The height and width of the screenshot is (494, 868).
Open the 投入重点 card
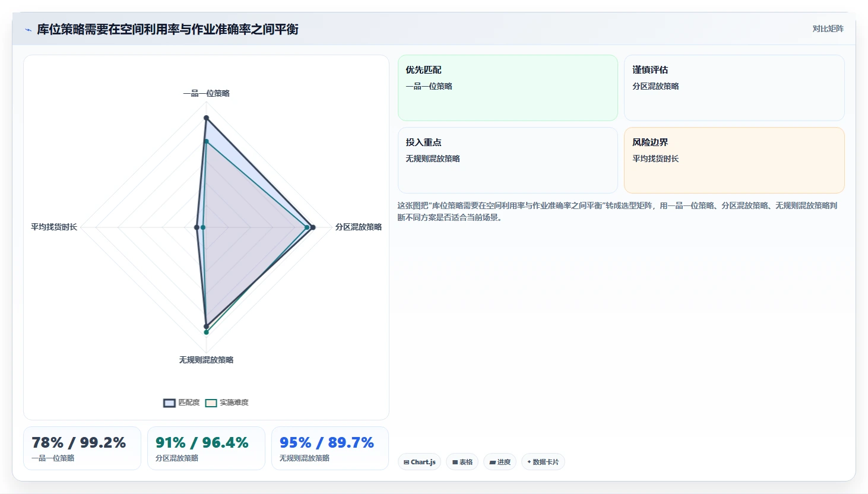point(508,160)
